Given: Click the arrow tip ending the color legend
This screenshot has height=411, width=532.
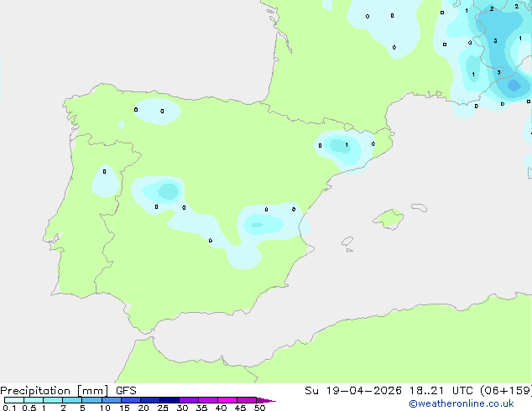Looking at the screenshot, I should (266, 400).
